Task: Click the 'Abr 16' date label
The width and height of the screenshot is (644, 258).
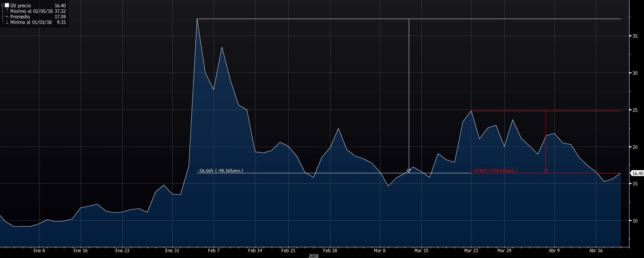Action: pyautogui.click(x=596, y=250)
